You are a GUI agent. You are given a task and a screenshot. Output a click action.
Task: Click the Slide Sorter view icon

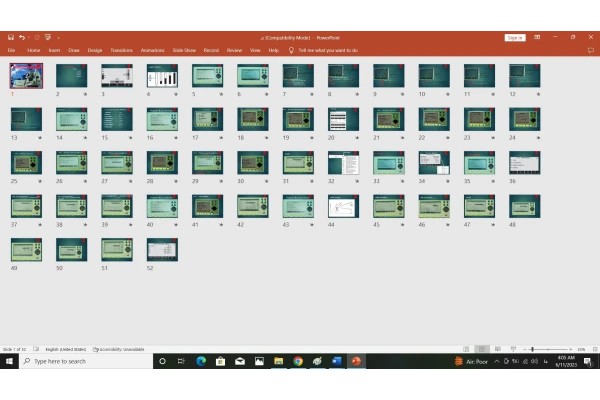coord(482,349)
